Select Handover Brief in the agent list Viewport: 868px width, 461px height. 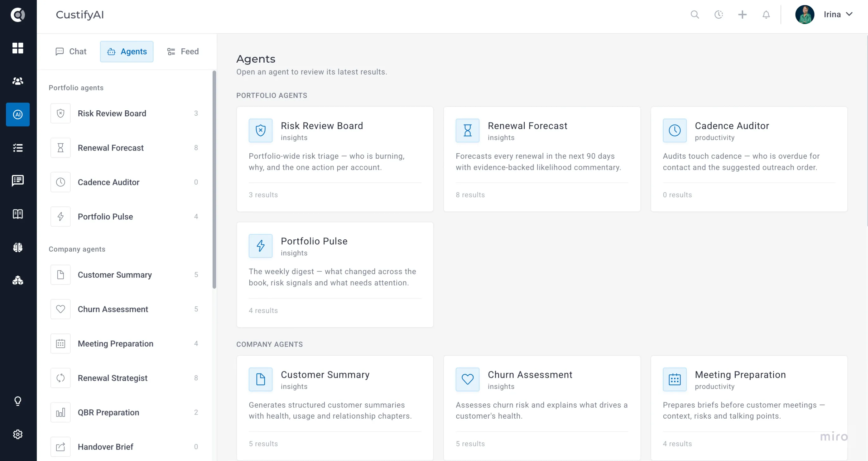pyautogui.click(x=125, y=447)
